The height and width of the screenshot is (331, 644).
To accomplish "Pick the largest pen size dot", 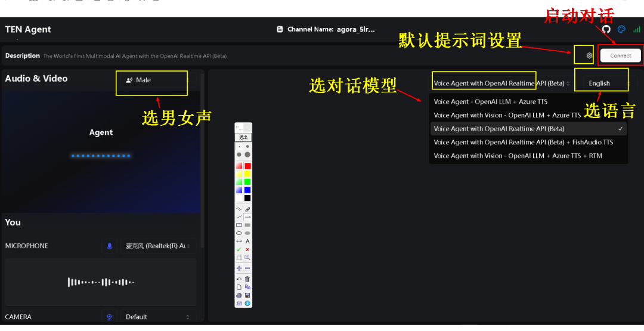I will point(247,155).
